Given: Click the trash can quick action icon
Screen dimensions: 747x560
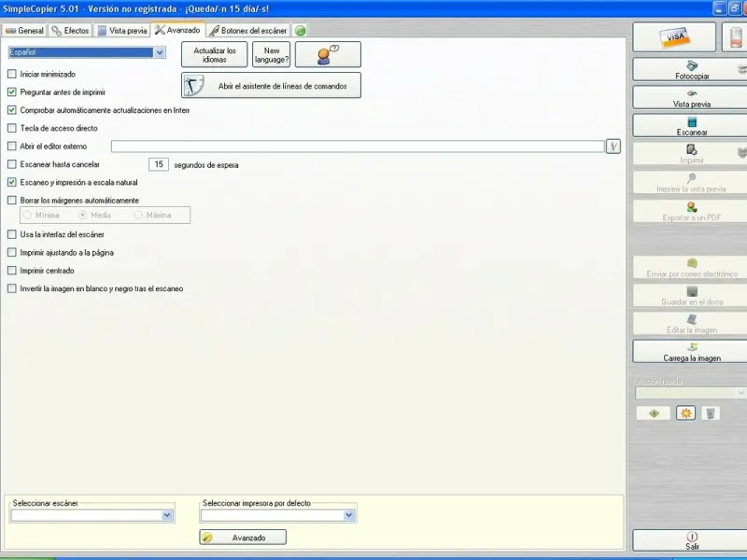Looking at the screenshot, I should (x=711, y=413).
